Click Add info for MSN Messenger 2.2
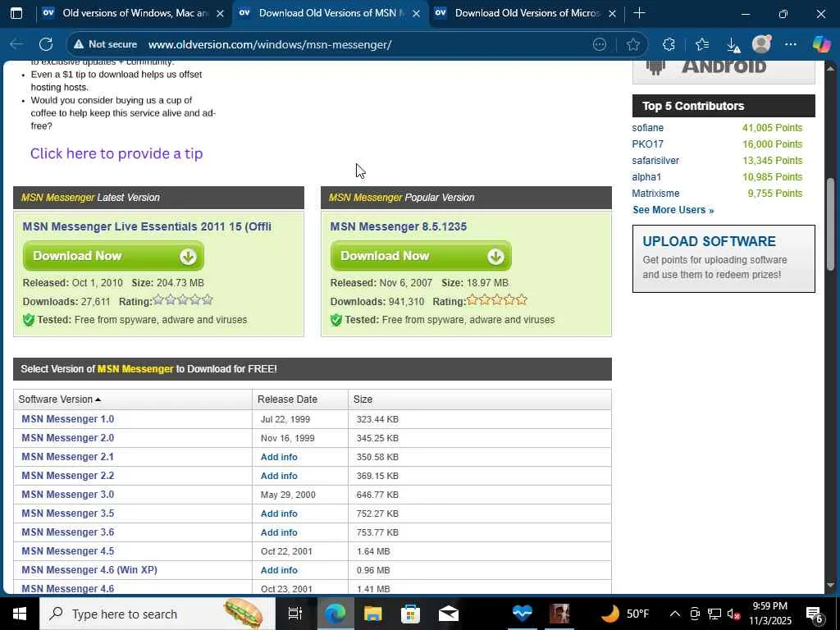 279,476
